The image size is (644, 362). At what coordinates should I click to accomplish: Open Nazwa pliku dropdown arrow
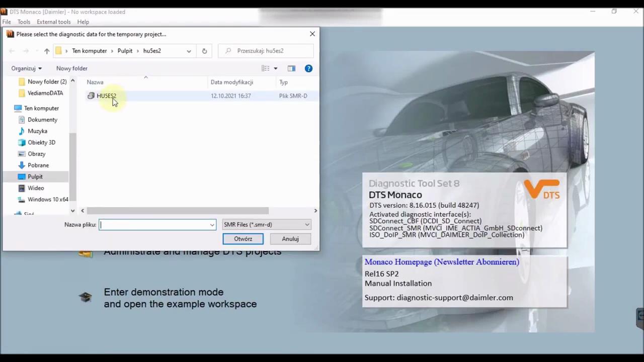[x=212, y=225]
